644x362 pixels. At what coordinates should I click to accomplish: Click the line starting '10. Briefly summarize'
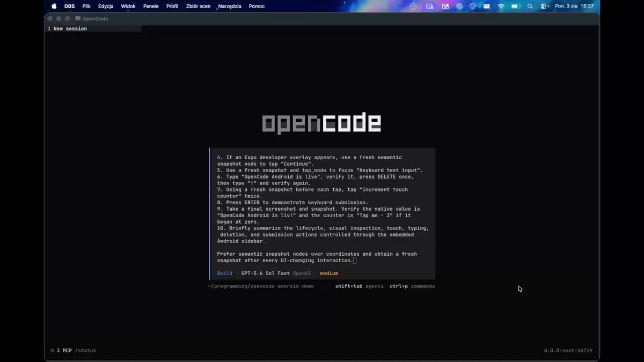323,228
